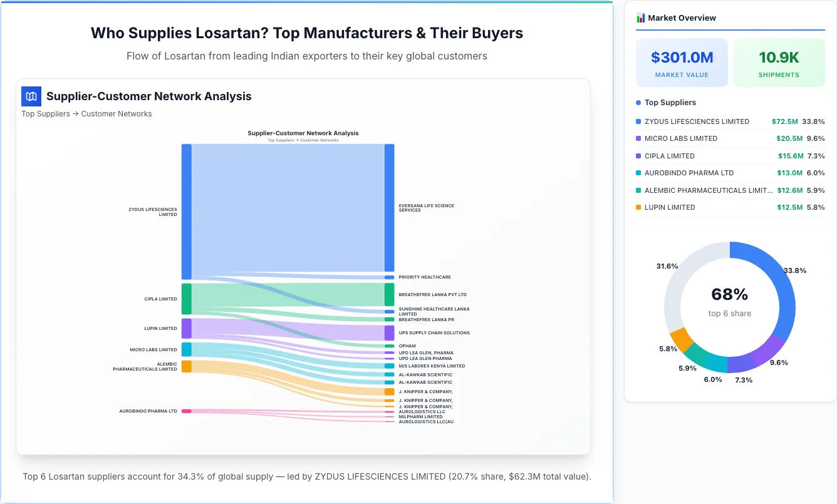Click the Market Overview bar chart icon
837x504 pixels.
[640, 18]
